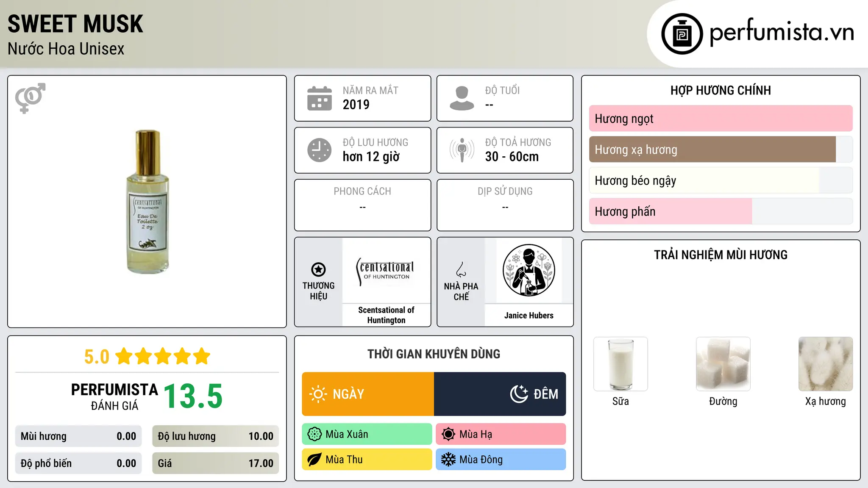
Task: Click the fifth gold rating star
Action: [x=202, y=356]
